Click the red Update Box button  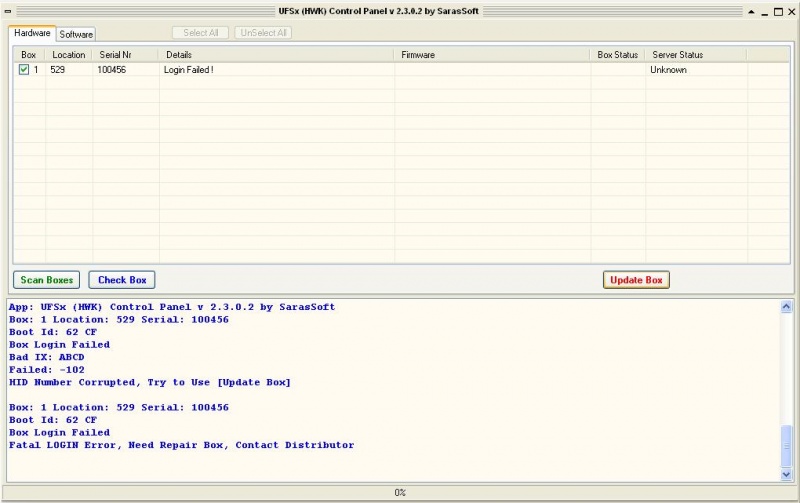click(636, 280)
